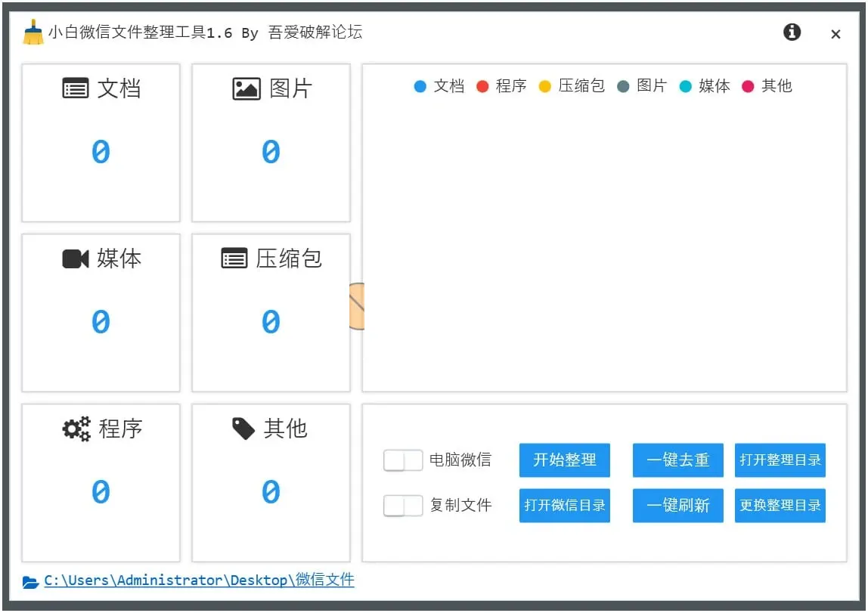Enable the 复制文件 toggle switch
Viewport: 868px width, 613px height.
click(402, 506)
